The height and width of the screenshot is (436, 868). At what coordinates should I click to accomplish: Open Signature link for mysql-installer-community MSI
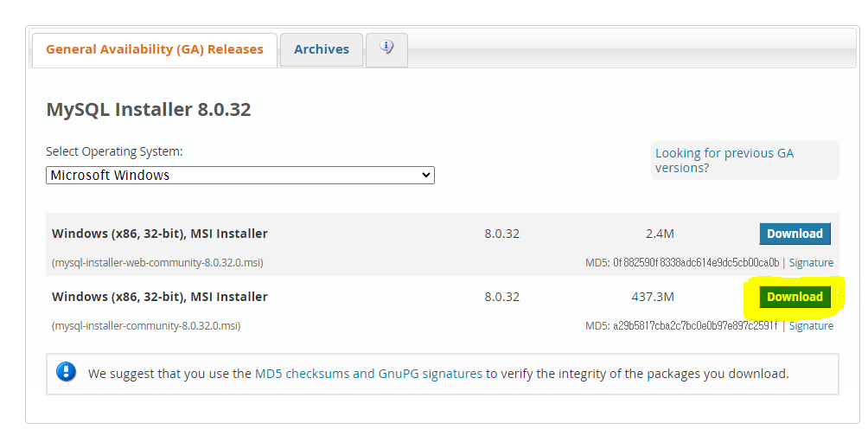coord(811,326)
